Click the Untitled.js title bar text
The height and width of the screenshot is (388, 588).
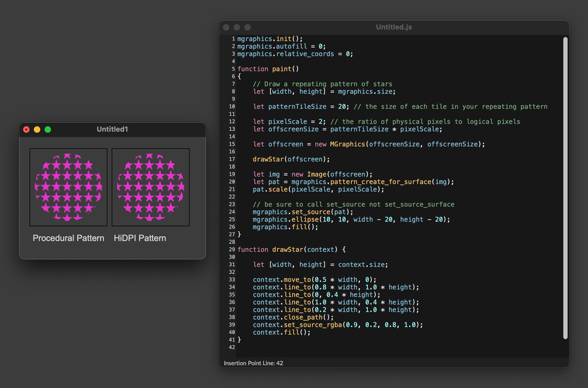(x=393, y=27)
